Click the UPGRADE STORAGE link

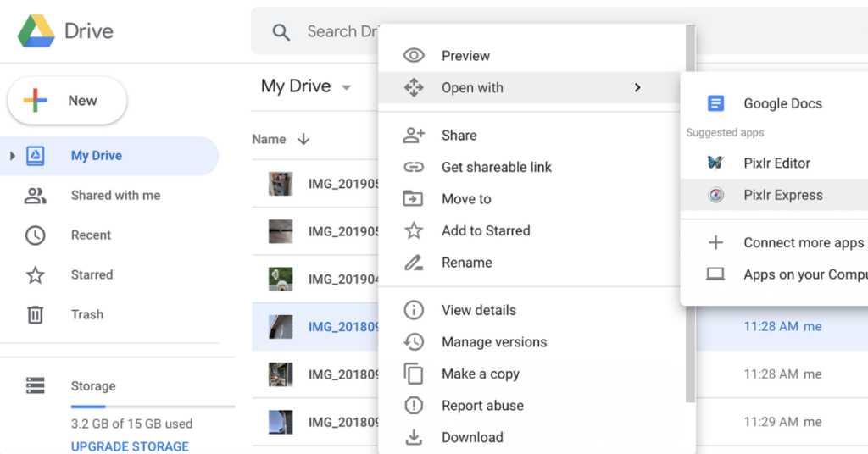(130, 446)
